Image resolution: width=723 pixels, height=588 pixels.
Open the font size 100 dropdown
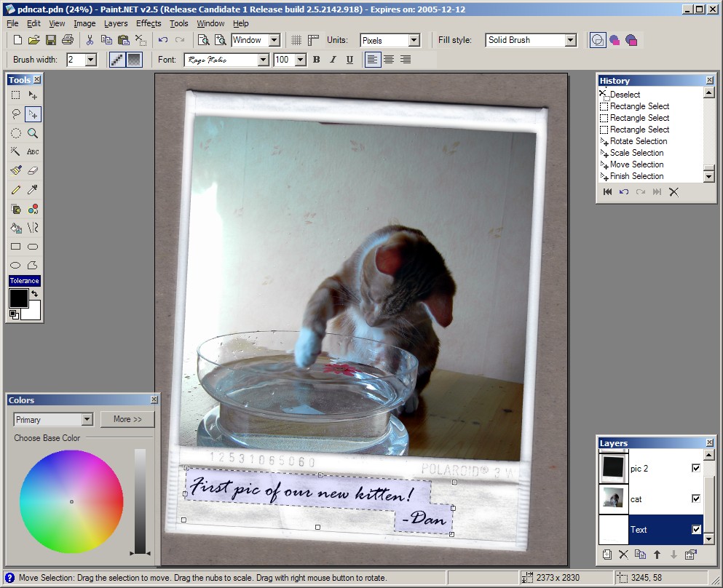301,60
